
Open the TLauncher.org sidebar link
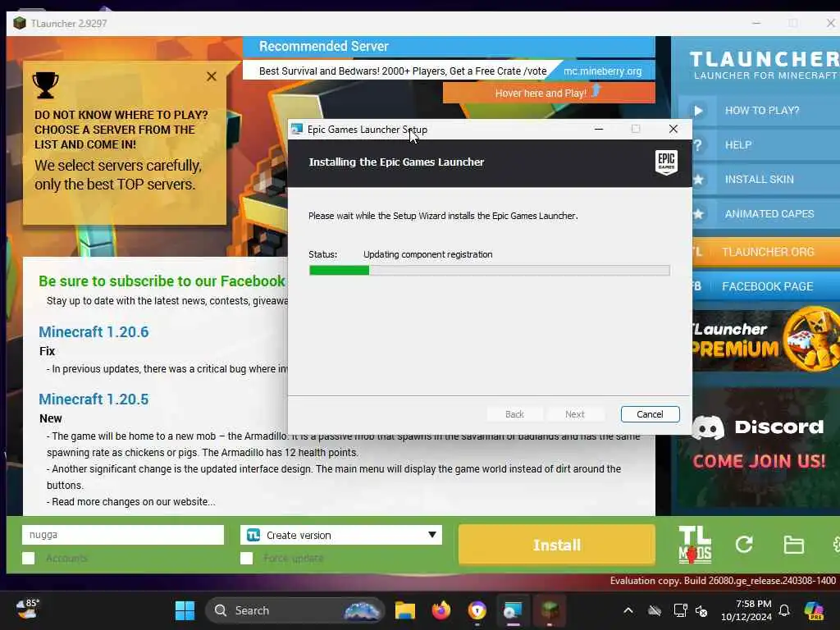point(765,252)
